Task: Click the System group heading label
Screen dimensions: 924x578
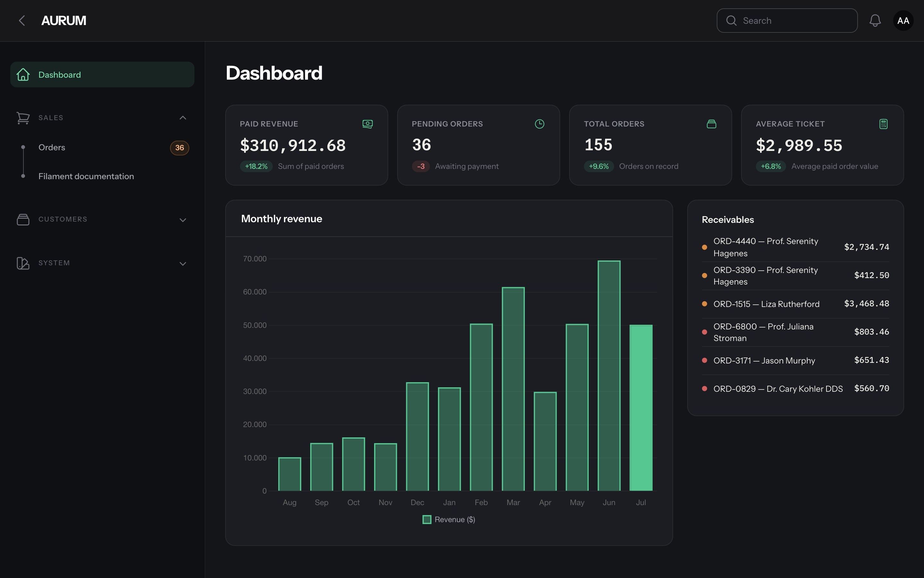Action: pyautogui.click(x=54, y=263)
